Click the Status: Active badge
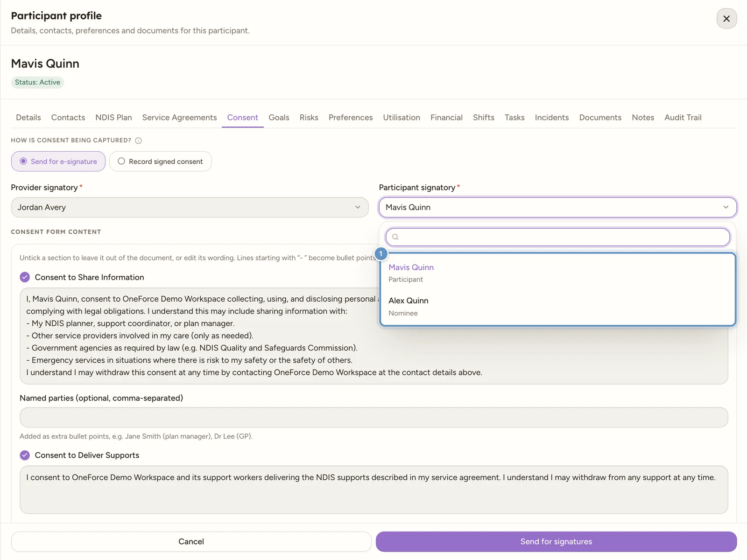Screen dimensions: 747x560 pos(37,82)
